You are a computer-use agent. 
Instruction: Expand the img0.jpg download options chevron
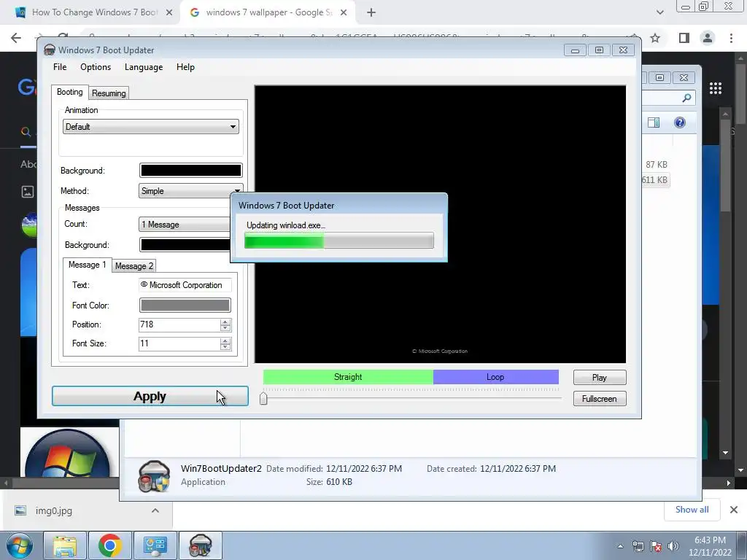(155, 510)
